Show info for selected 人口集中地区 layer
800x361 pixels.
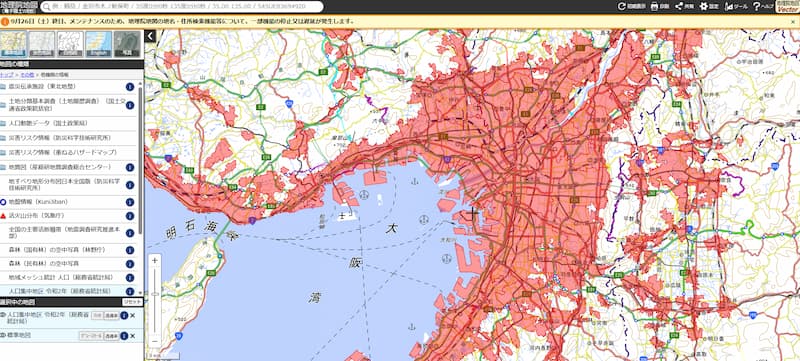coord(124,316)
